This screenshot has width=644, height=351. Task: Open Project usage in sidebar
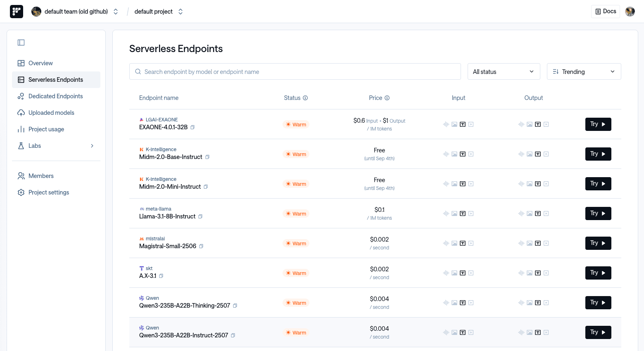pyautogui.click(x=46, y=129)
